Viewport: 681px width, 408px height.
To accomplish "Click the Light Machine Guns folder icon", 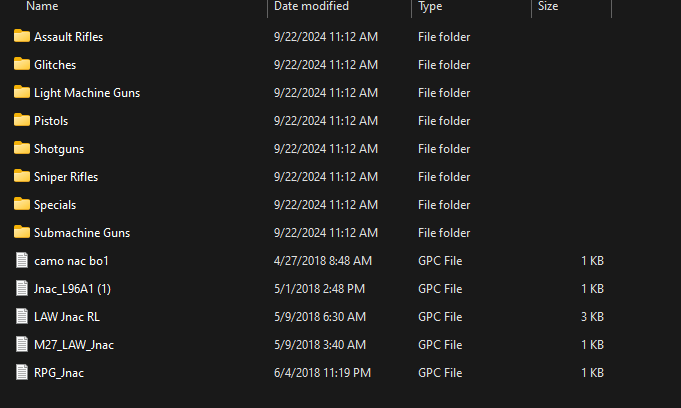I will pos(22,93).
